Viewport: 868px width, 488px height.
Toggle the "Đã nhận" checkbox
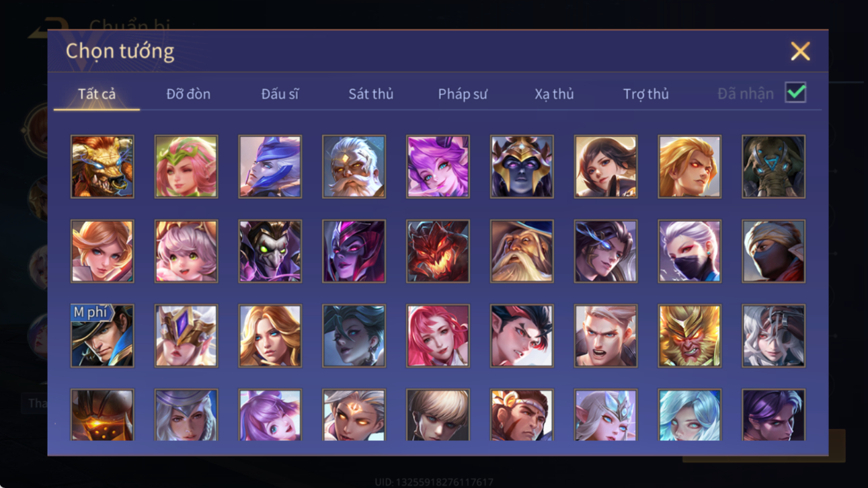795,93
